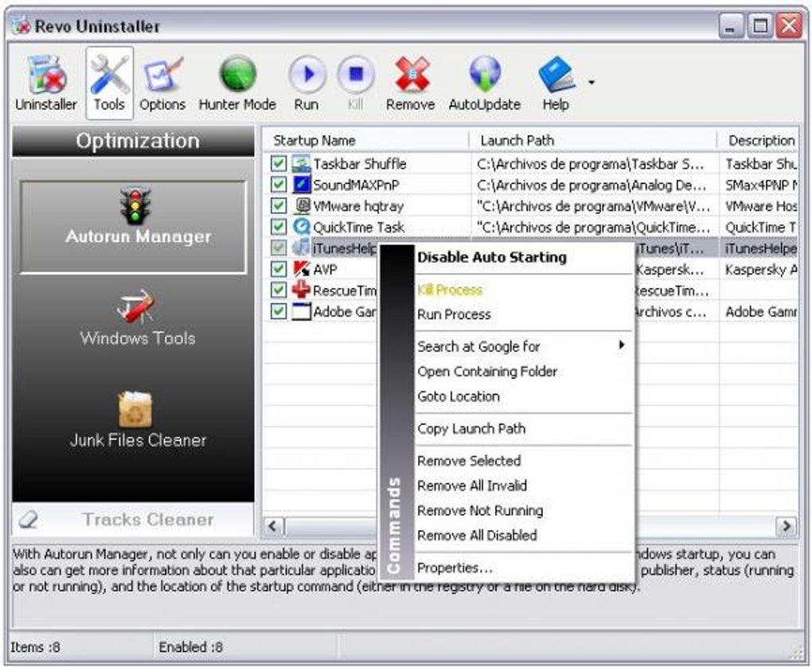The image size is (812, 667).
Task: Click the VMware hqtray entry icon
Action: [301, 205]
